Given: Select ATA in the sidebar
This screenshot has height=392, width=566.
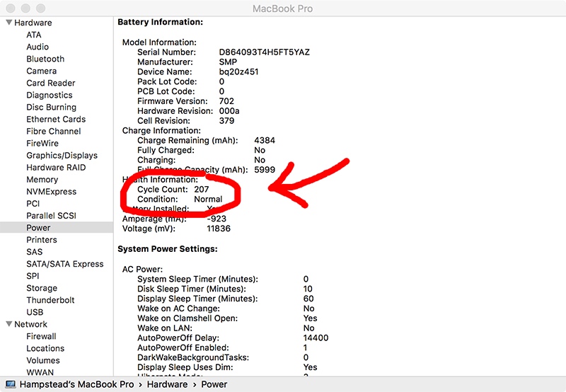Looking at the screenshot, I should click(33, 35).
